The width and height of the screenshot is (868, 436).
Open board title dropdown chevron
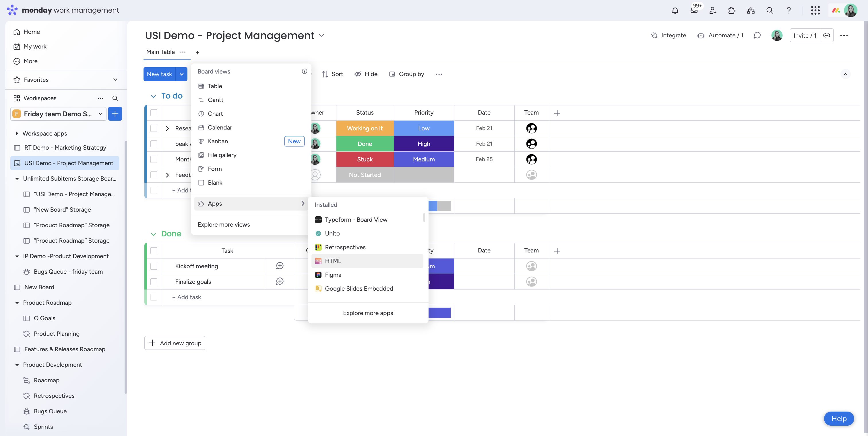pos(321,35)
